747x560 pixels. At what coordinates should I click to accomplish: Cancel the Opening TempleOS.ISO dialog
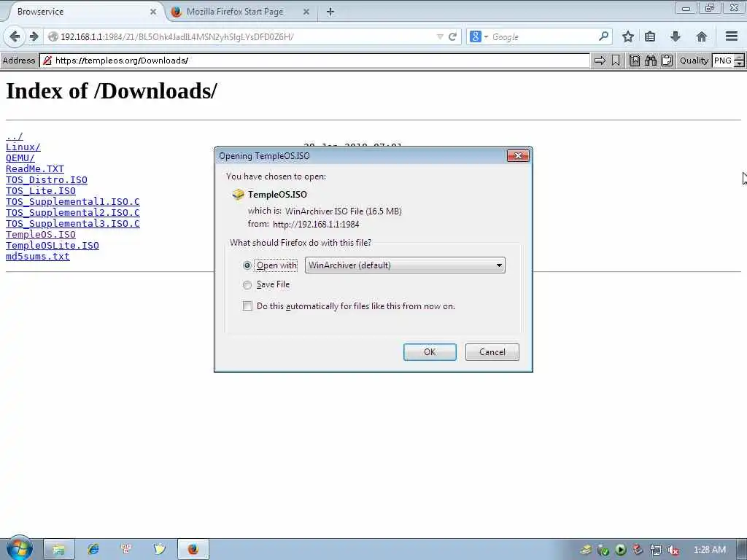pos(492,352)
